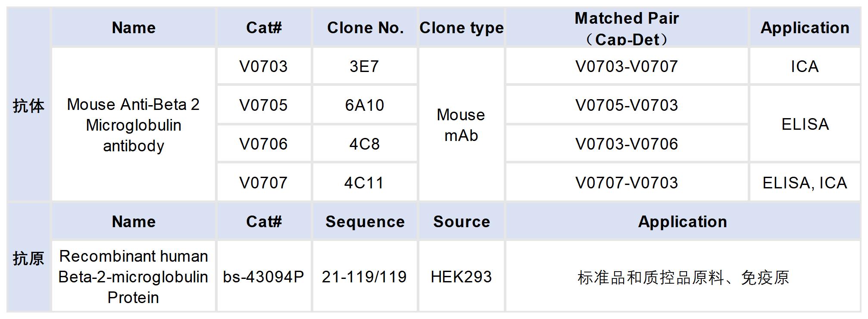This screenshot has height=319, width=868.
Task: Select clone number 6A10 cell
Action: pos(364,105)
